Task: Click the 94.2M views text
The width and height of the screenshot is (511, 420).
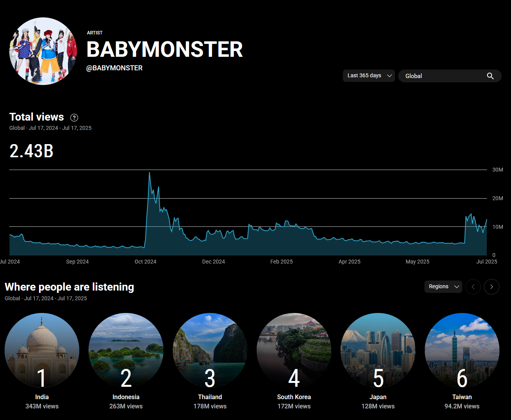Action: click(x=462, y=406)
